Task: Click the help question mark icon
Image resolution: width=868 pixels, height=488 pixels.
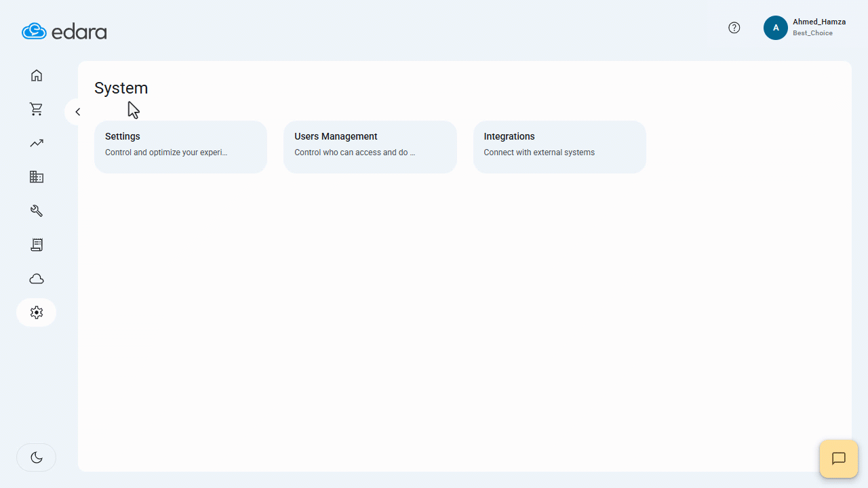Action: click(x=734, y=28)
